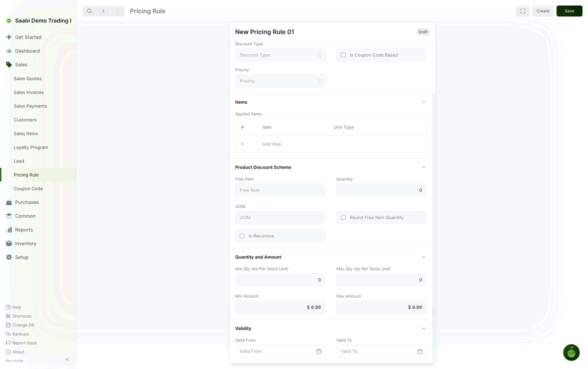The image size is (588, 369).
Task: Collapse the Quantity and Amount section
Action: (x=424, y=257)
